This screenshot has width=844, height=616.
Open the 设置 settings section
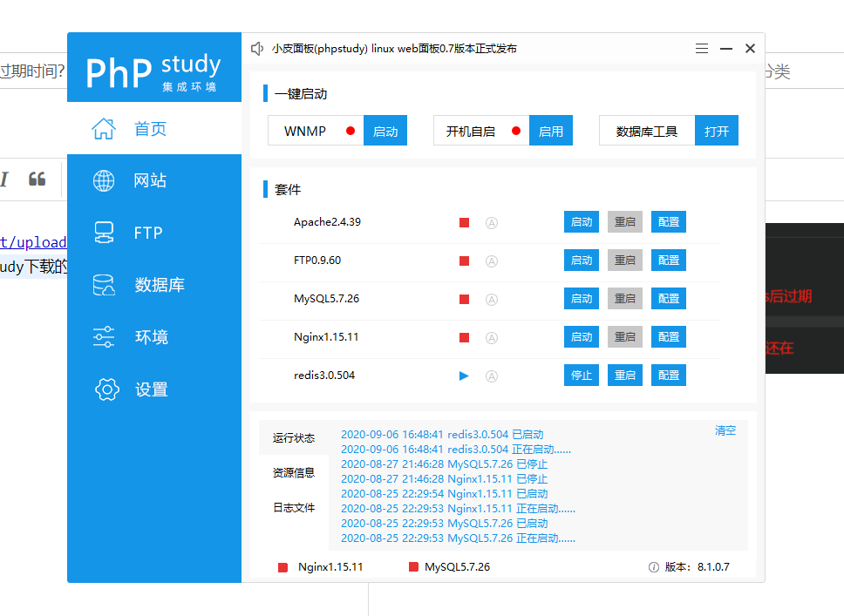tap(154, 389)
